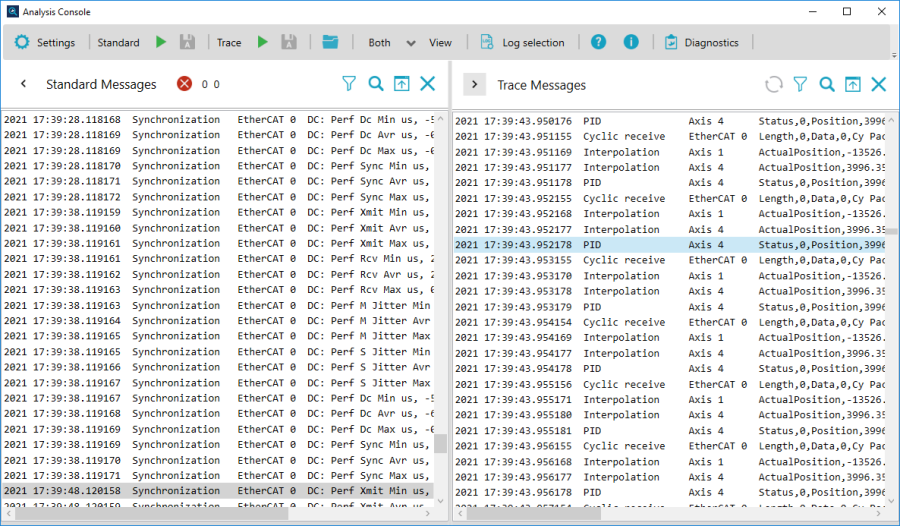Click the info icon in toolbar
This screenshot has height=526, width=900.
(631, 43)
